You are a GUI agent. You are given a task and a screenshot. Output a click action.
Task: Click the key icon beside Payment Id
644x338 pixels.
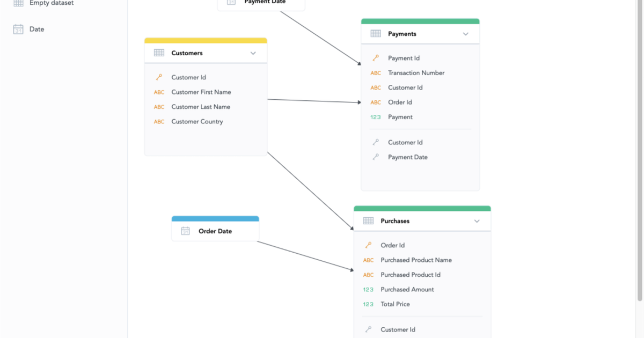376,58
